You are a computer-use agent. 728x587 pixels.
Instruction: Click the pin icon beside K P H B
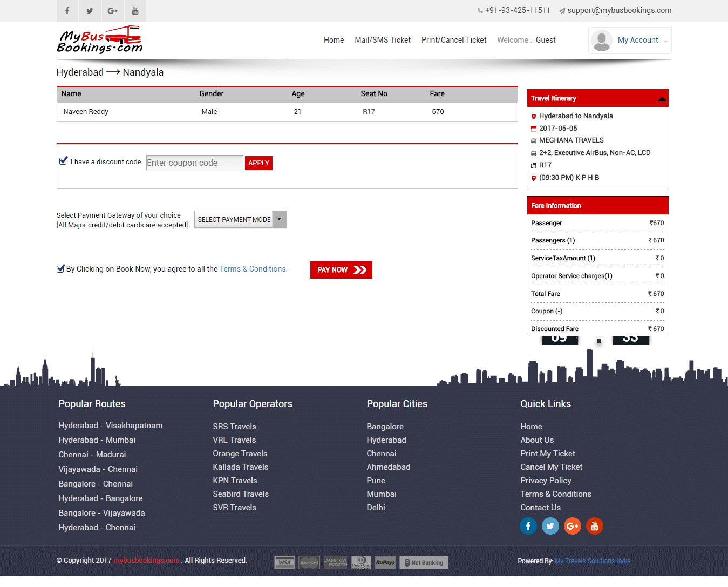pyautogui.click(x=534, y=178)
